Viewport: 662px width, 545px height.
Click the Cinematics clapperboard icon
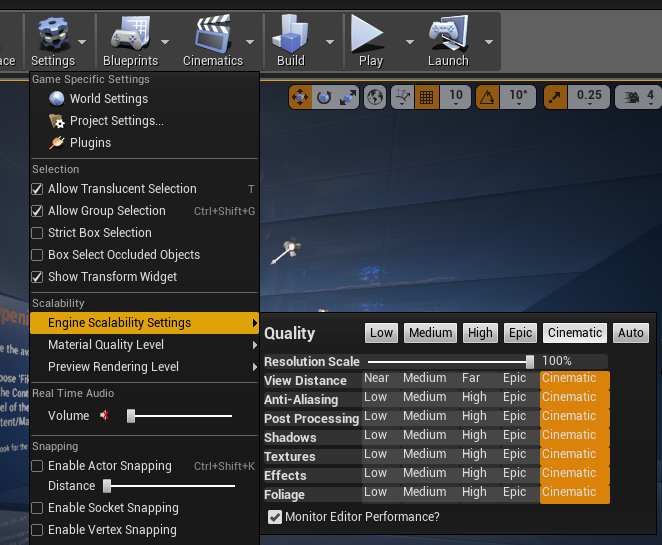pos(213,33)
